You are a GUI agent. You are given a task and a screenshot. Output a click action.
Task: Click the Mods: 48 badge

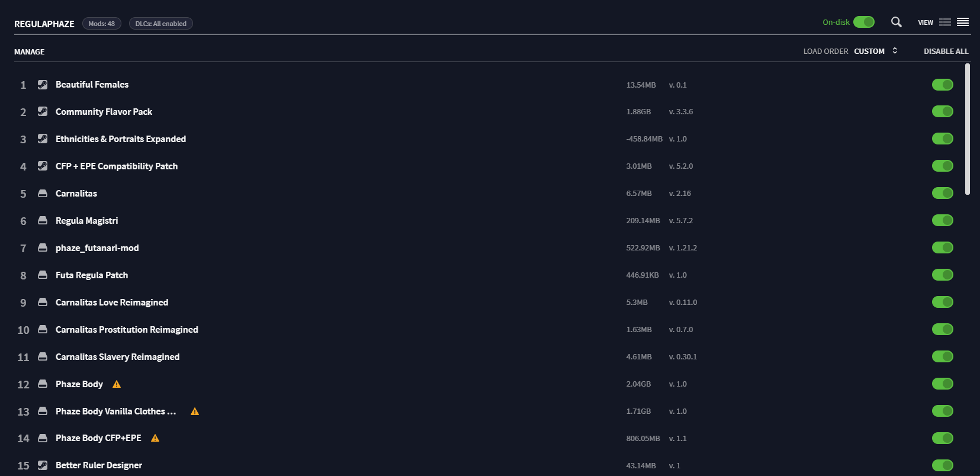pyautogui.click(x=102, y=24)
